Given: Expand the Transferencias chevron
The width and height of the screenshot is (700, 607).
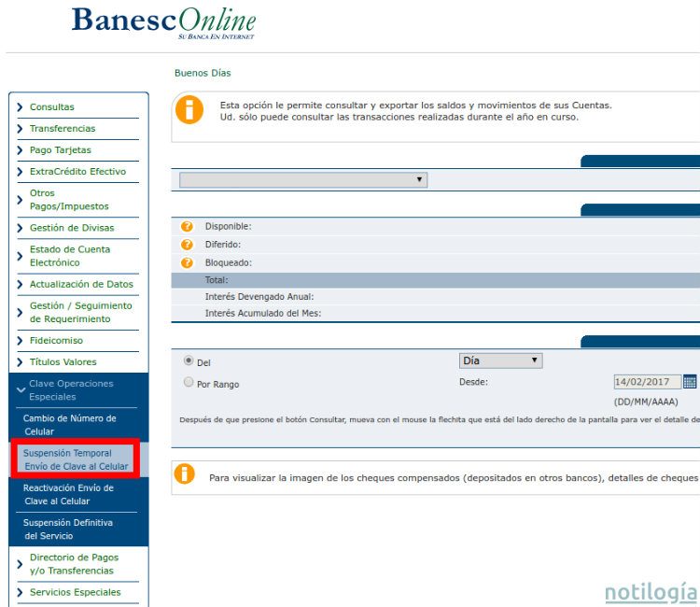Looking at the screenshot, I should tap(20, 129).
